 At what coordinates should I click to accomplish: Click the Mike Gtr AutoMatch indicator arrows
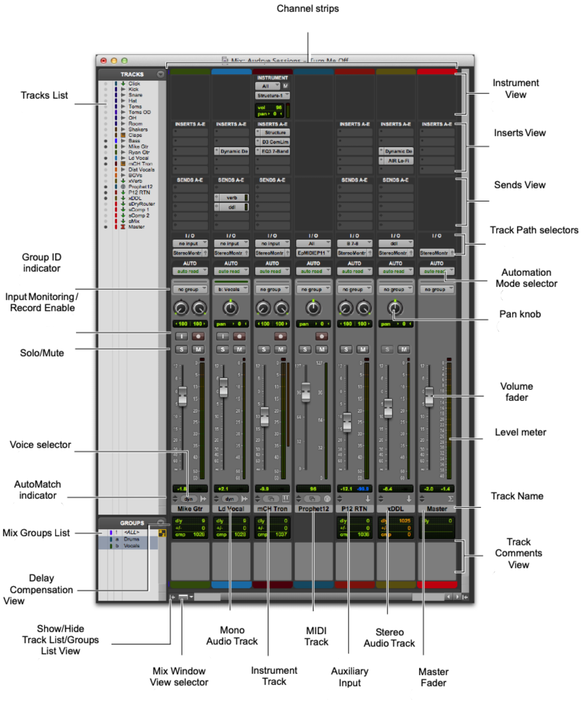click(175, 499)
